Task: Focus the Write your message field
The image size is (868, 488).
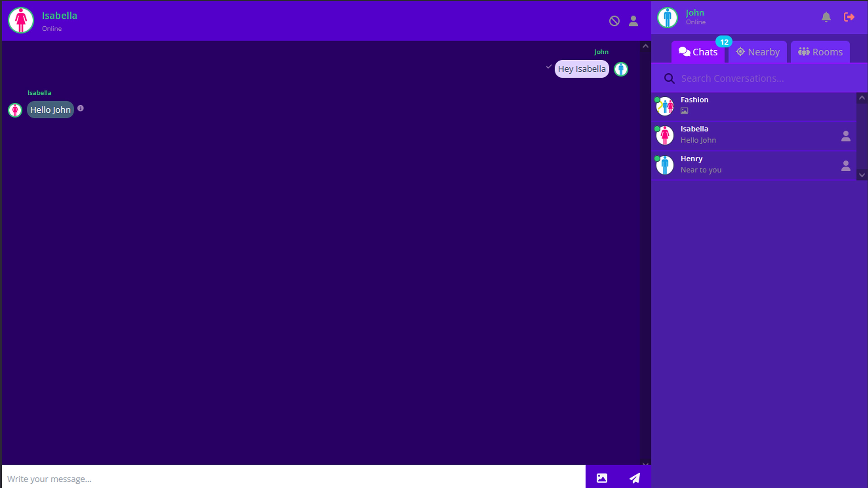Action: click(x=293, y=478)
